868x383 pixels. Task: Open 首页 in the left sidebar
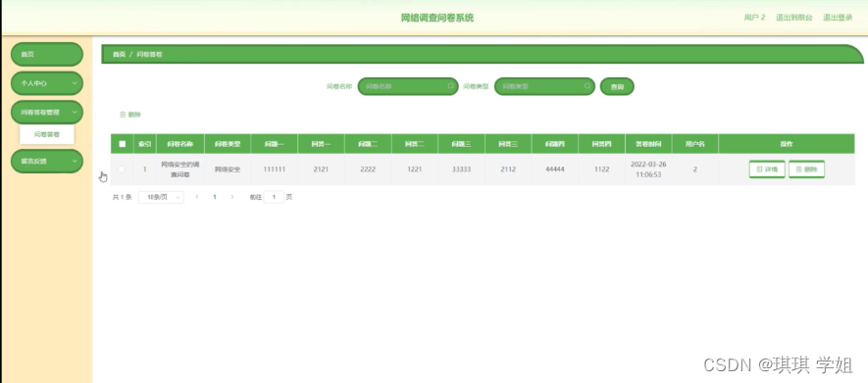[47, 54]
